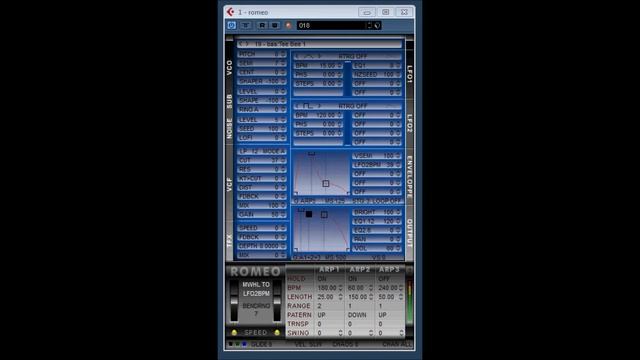This screenshot has height=360, width=640.
Task: Toggle the envelope LOOP OFF setting
Action: point(387,201)
